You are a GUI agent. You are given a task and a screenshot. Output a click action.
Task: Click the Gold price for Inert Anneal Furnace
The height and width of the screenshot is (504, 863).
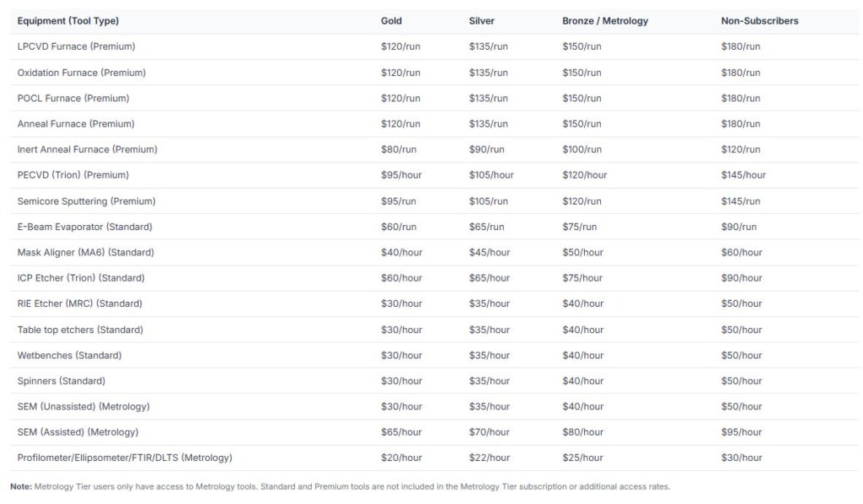(399, 149)
